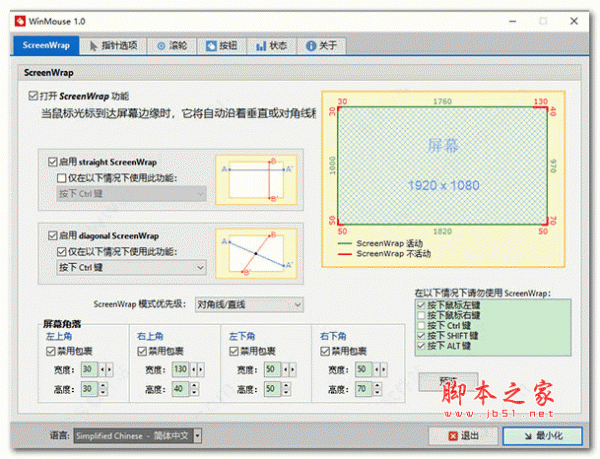Screen dimensions: 600x459
Task: Toggle 按下鼠标左键 exclusion checkbox
Action: pos(421,305)
